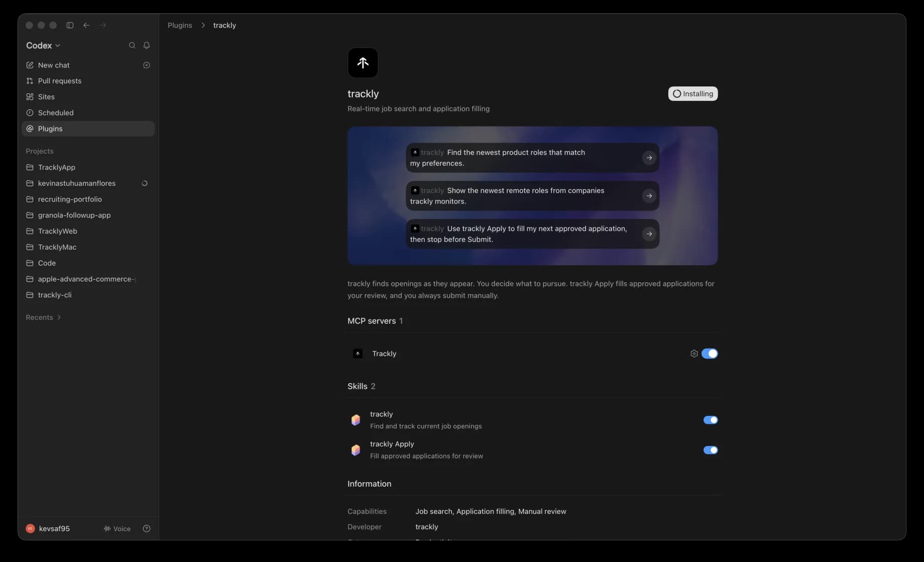Screen dimensions: 924x562
Task: Open Pull requests
Action: click(x=88, y=81)
